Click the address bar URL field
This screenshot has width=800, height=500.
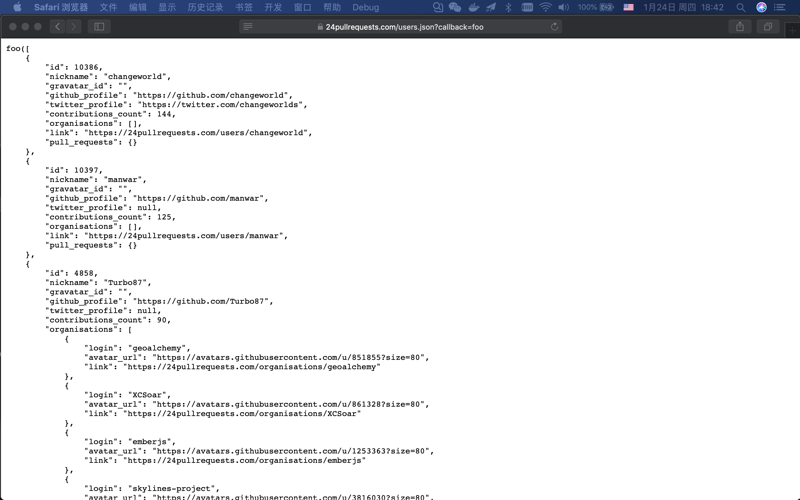coord(401,27)
